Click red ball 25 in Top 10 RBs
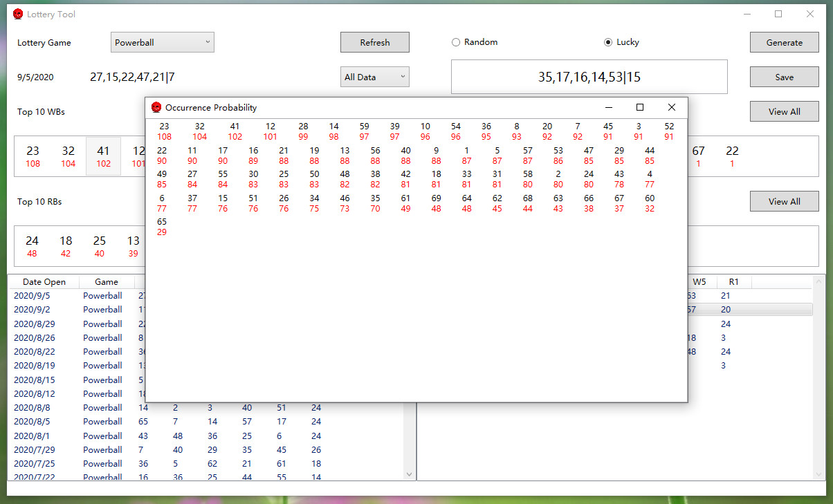Screen dimensions: 833x504 click(x=100, y=246)
